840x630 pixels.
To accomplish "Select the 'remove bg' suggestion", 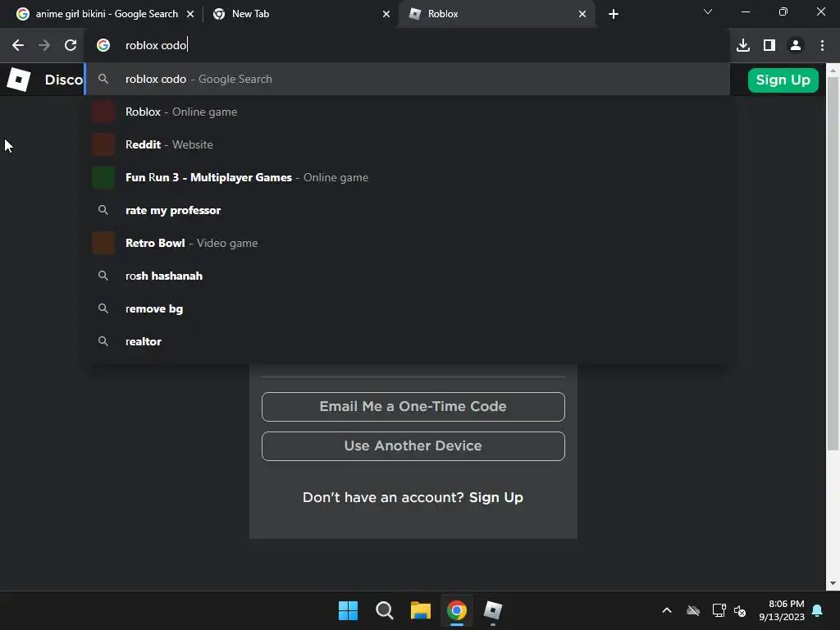I will pos(407,308).
